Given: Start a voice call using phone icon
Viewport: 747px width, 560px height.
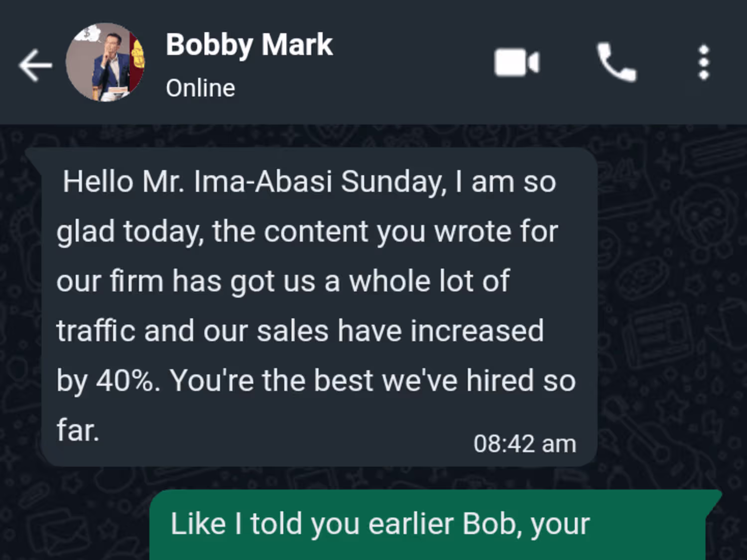Looking at the screenshot, I should [x=616, y=63].
